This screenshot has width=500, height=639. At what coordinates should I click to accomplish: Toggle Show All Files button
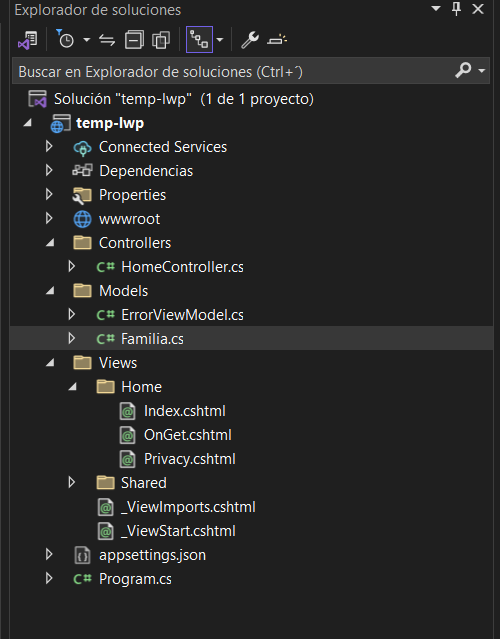161,40
